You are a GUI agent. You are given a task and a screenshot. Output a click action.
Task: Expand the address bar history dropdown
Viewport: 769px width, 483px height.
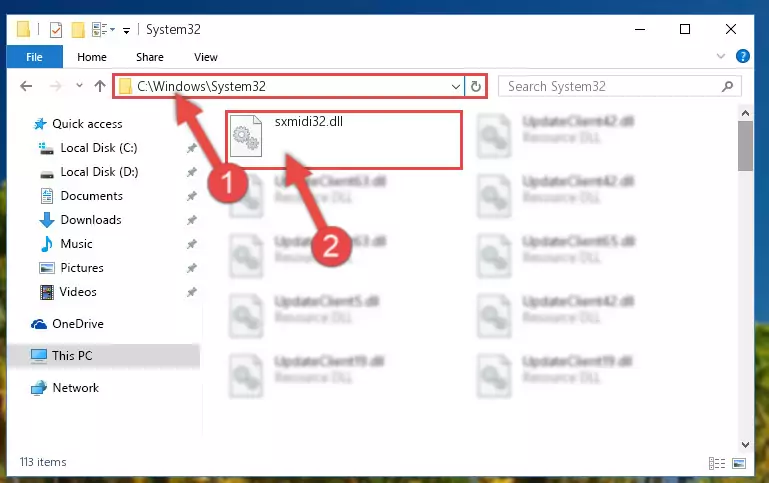coord(456,87)
